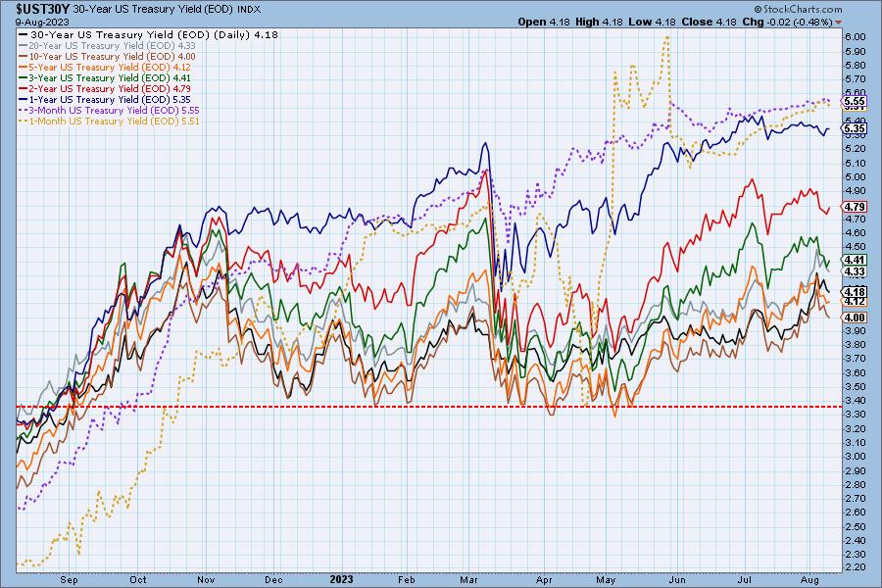Select the 1-Month US Treasury Yield legend entry

point(110,121)
